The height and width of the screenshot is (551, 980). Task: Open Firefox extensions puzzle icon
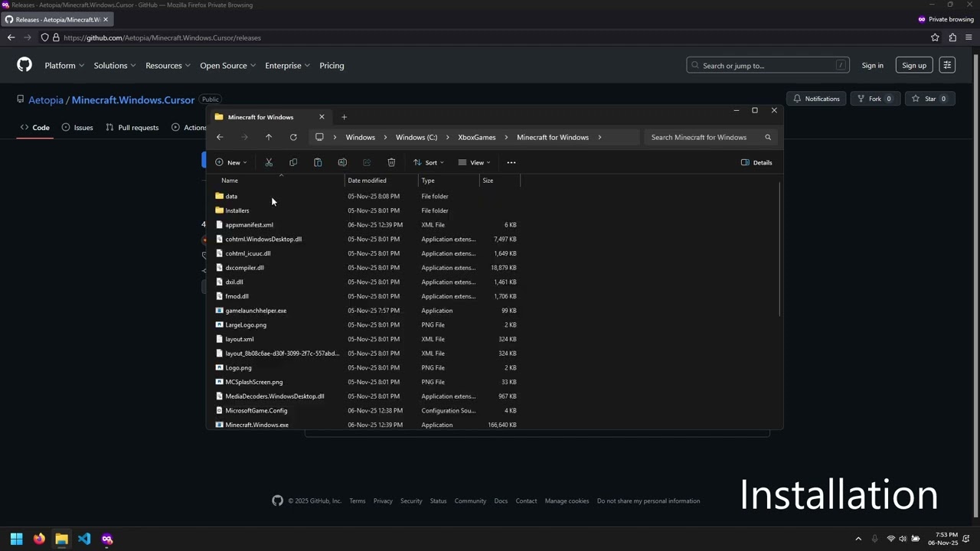click(x=952, y=37)
